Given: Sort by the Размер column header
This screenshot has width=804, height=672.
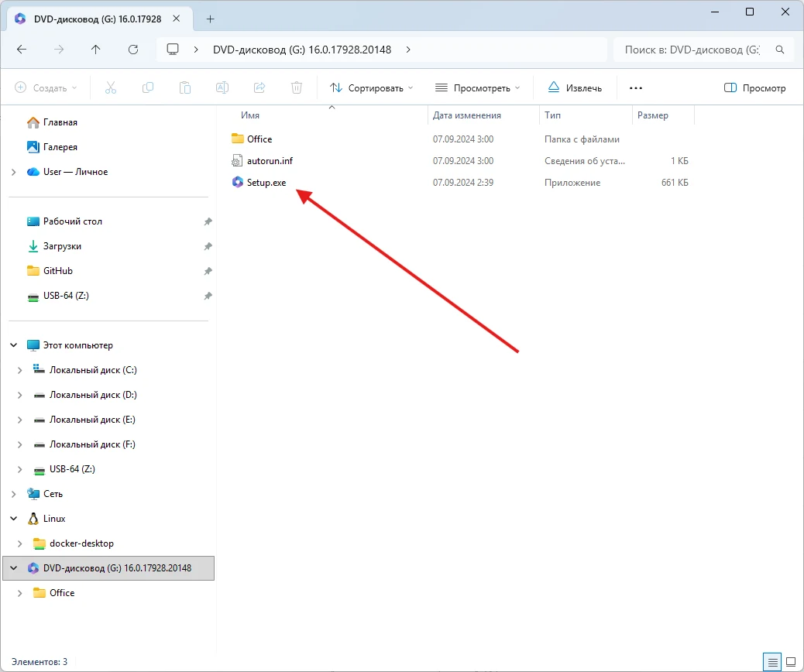Looking at the screenshot, I should (653, 115).
